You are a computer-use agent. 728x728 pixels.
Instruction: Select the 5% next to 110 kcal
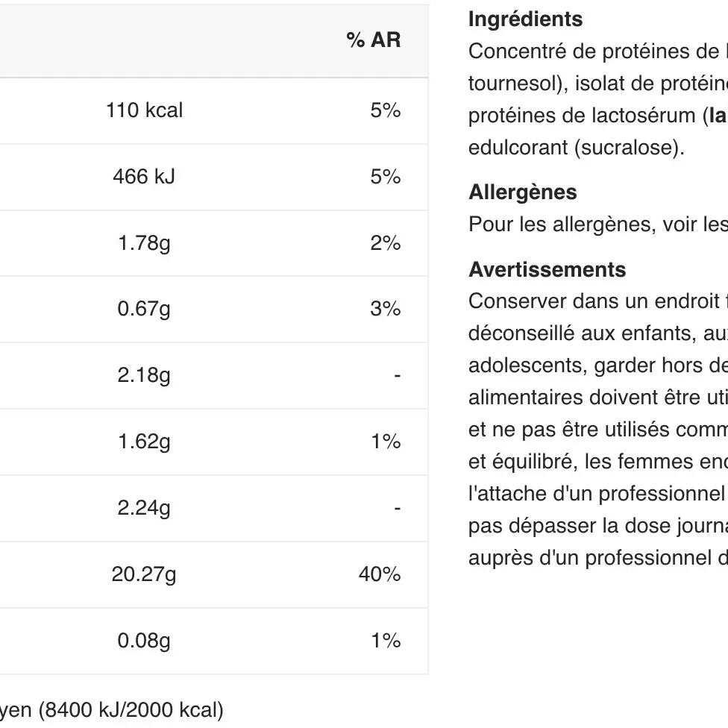(x=385, y=110)
